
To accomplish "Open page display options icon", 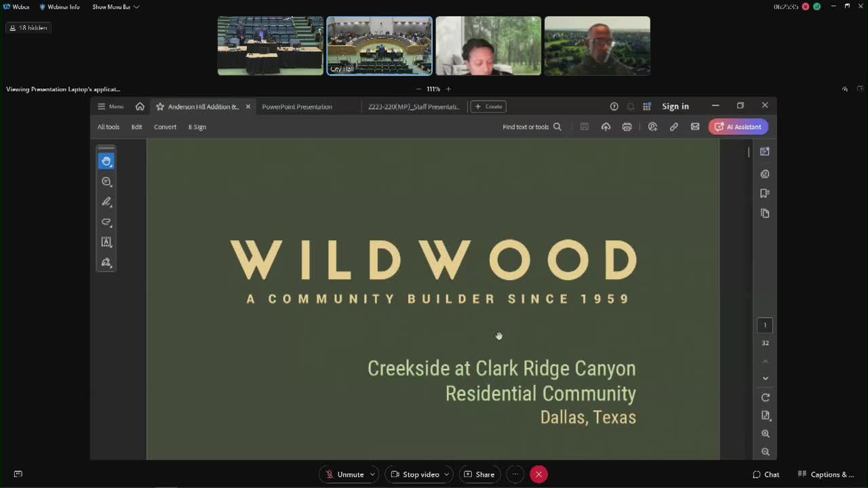I will click(766, 415).
